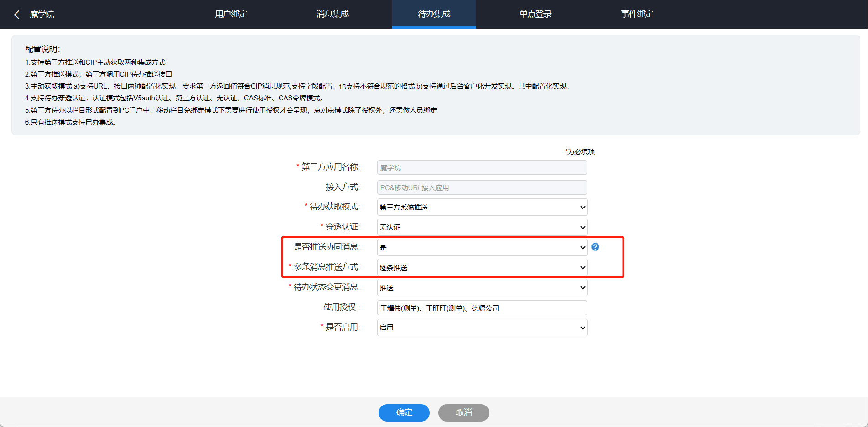
Task: Click the 取消 button
Action: [x=464, y=412]
